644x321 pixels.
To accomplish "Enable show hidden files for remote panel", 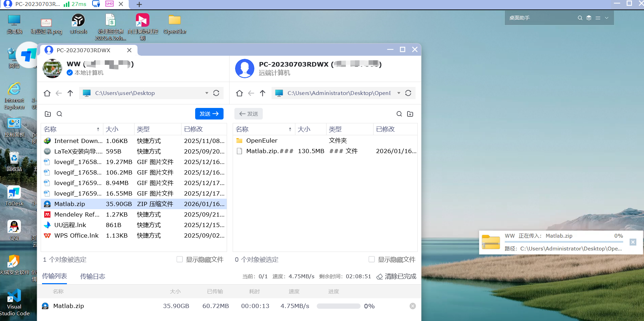I will point(372,259).
